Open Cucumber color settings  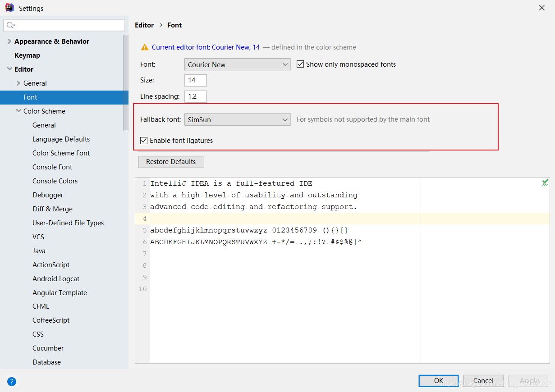(48, 348)
